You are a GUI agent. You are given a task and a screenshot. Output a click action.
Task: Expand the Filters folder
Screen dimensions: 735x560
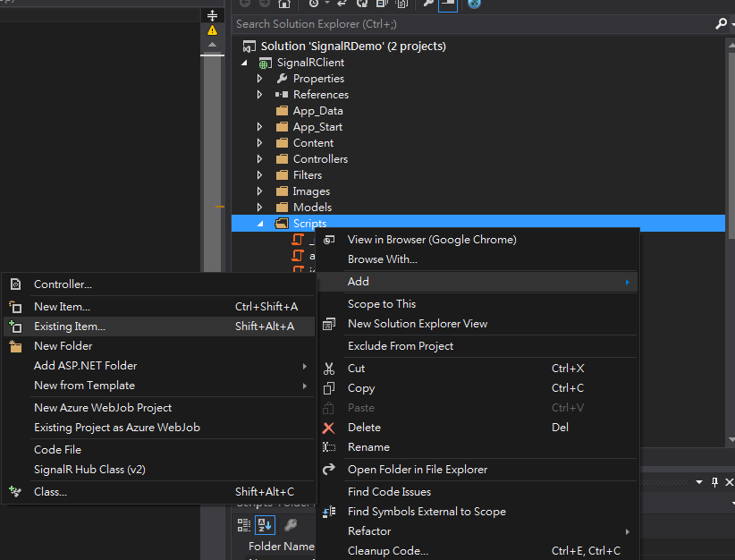[x=260, y=175]
